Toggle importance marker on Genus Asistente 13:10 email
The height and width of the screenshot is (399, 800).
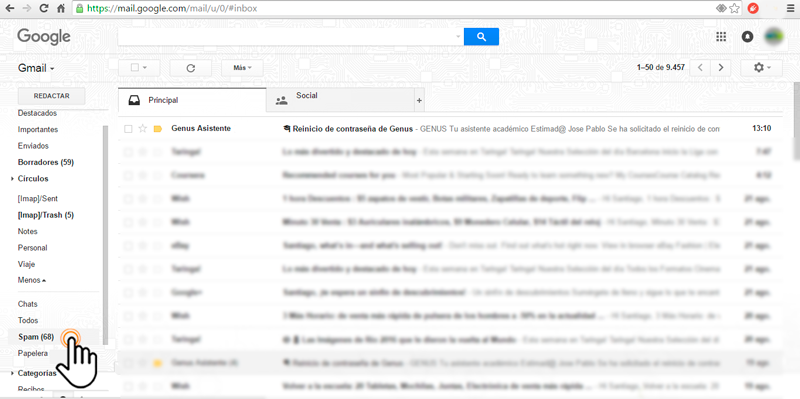pos(158,129)
